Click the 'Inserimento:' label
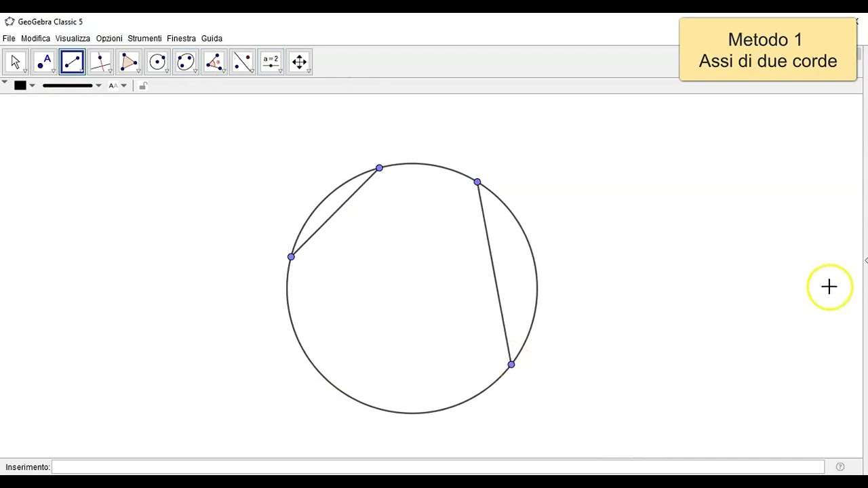Image resolution: width=868 pixels, height=488 pixels. tap(28, 467)
